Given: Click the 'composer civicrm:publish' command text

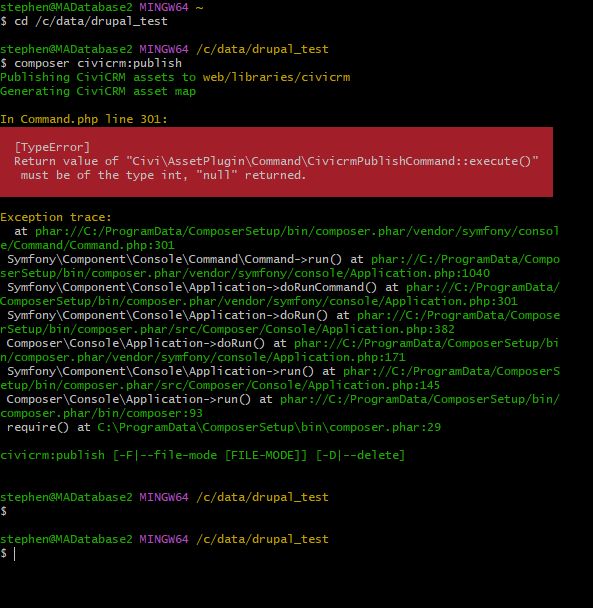Looking at the screenshot, I should point(98,63).
